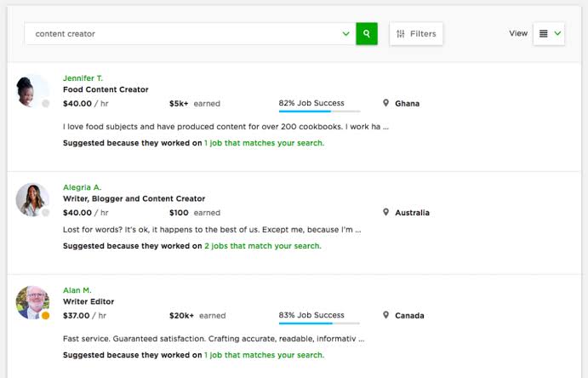
Task: Click the location pin next to Canada
Action: 385,315
